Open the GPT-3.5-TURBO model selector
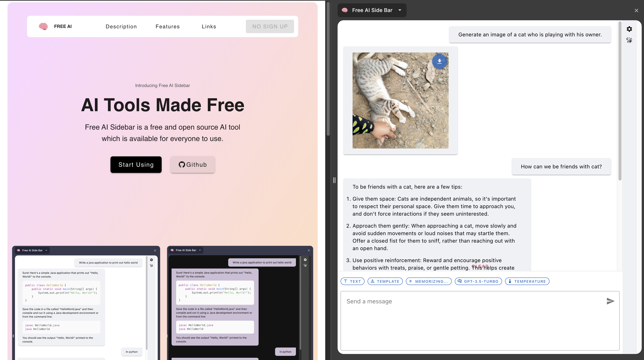The width and height of the screenshot is (644, 360). 478,281
